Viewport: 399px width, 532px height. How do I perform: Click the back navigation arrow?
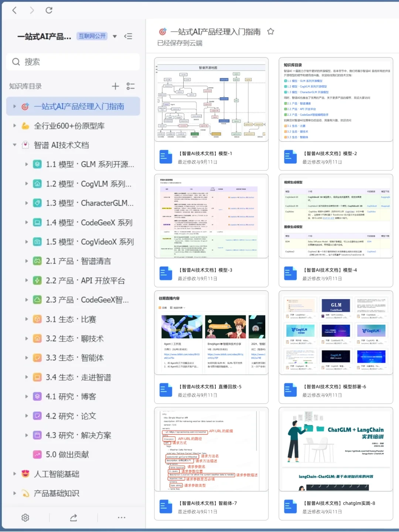tap(14, 10)
